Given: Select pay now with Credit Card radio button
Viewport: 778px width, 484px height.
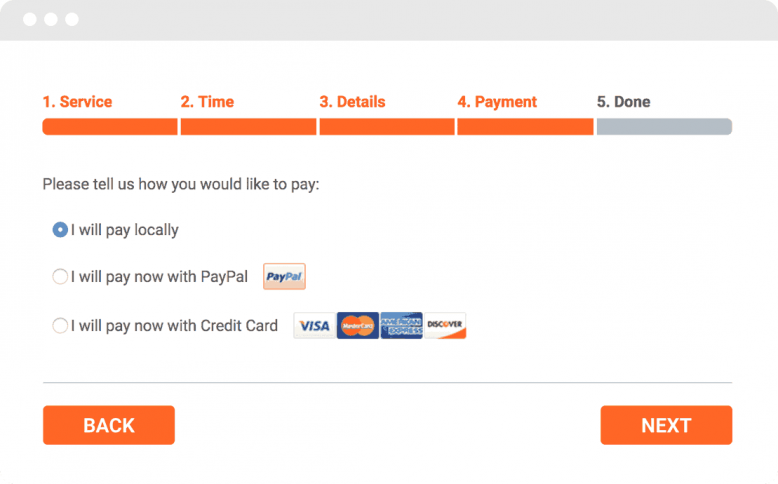Looking at the screenshot, I should tap(60, 326).
